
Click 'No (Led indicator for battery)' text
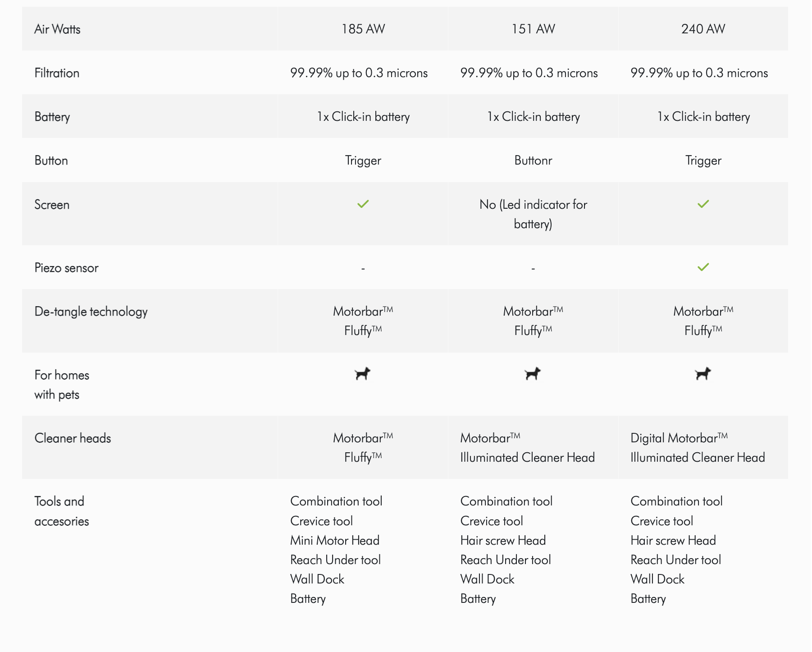[533, 214]
